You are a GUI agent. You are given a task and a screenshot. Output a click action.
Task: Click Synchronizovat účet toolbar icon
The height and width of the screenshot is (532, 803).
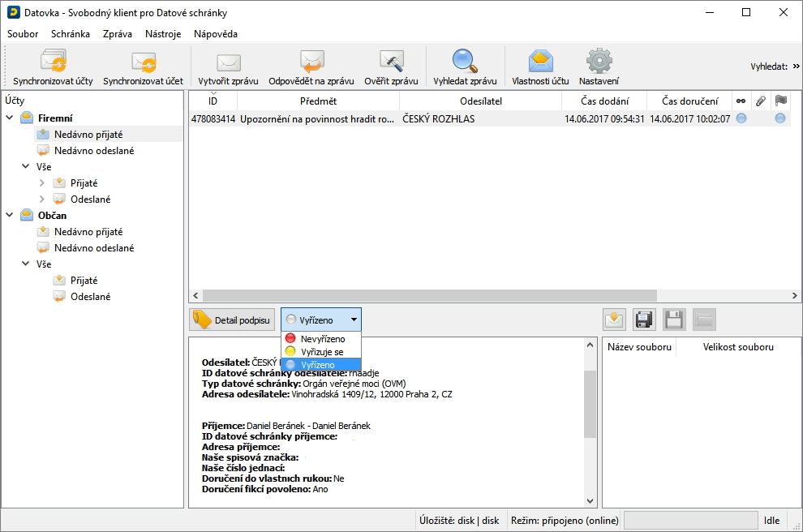click(143, 62)
